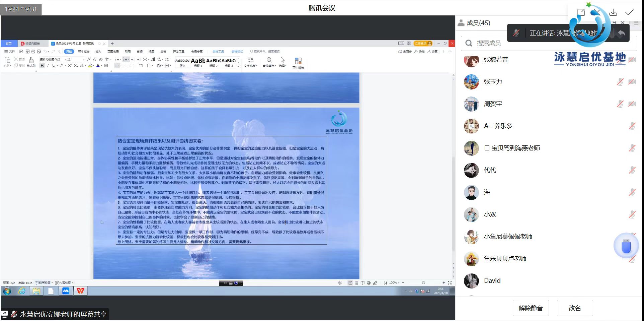This screenshot has height=321, width=644.
Task: Click the save icon in quick access bar
Action: click(21, 52)
